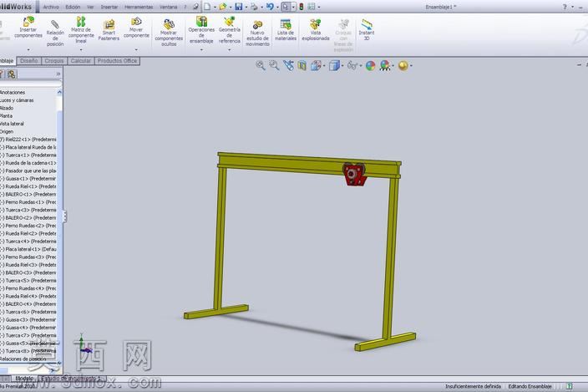This screenshot has height=392, width=588.
Task: Expand the Mover componente dropdown arrow
Action: click(136, 49)
